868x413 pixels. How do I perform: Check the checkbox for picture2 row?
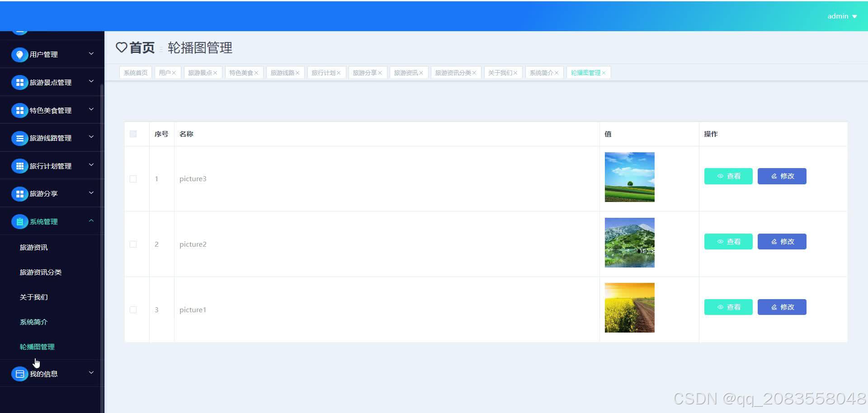(x=133, y=244)
